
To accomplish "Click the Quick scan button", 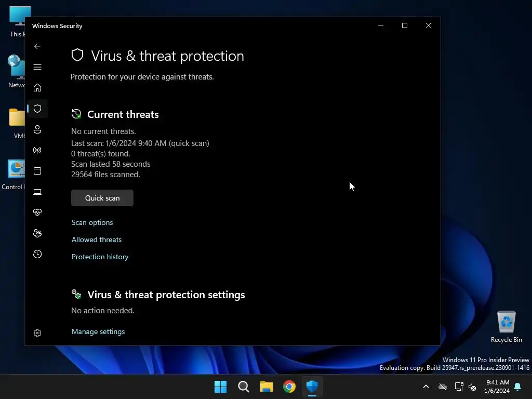I will (x=102, y=198).
